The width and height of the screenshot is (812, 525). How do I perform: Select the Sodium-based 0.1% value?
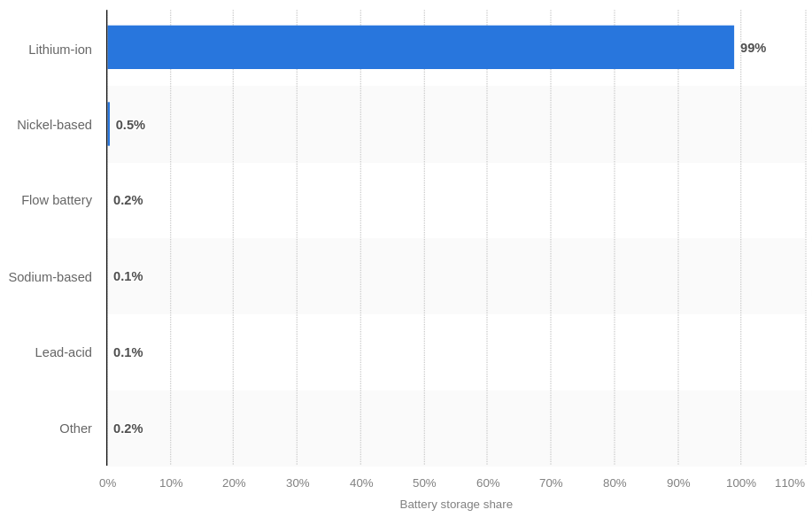click(x=128, y=276)
